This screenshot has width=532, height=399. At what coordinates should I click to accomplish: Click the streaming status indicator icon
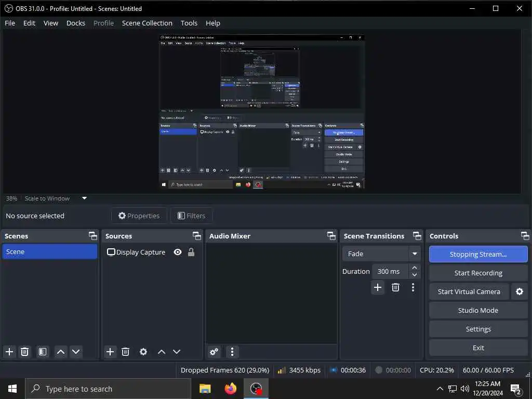point(334,370)
